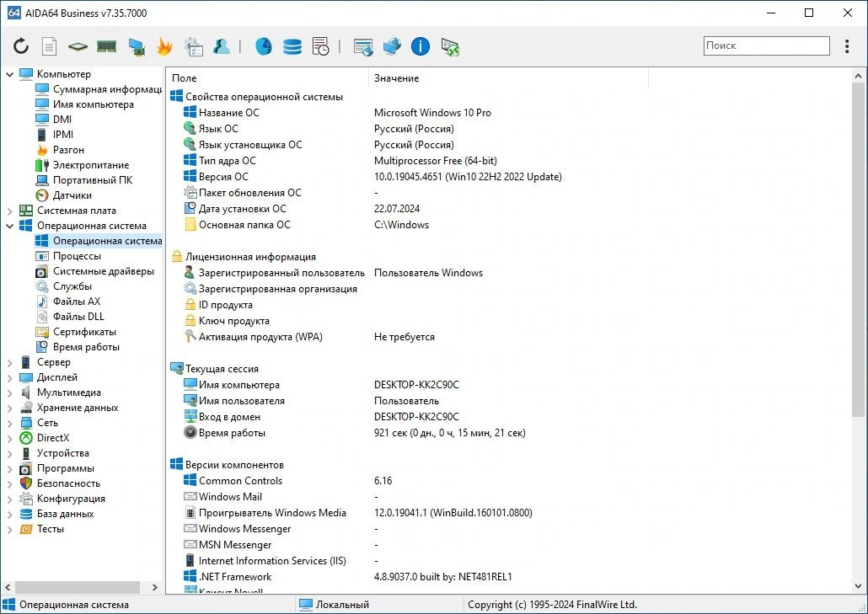
Task: Click the remote window globe icon
Action: tap(363, 47)
